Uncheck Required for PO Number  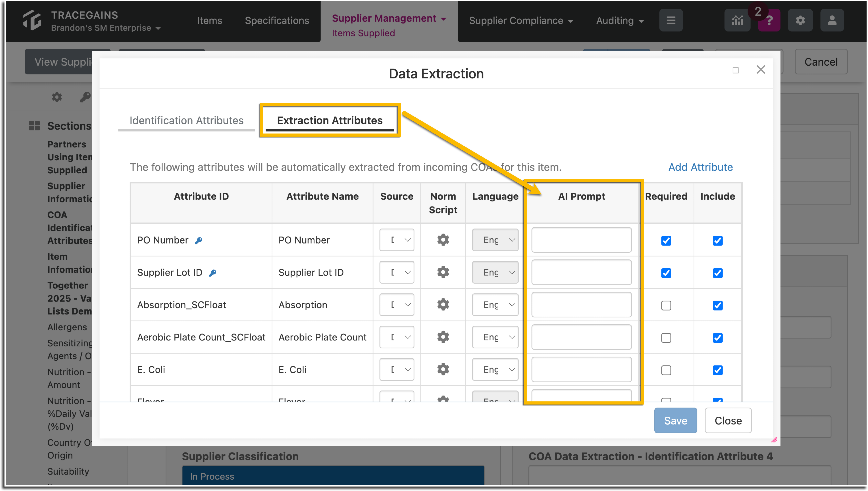(666, 241)
